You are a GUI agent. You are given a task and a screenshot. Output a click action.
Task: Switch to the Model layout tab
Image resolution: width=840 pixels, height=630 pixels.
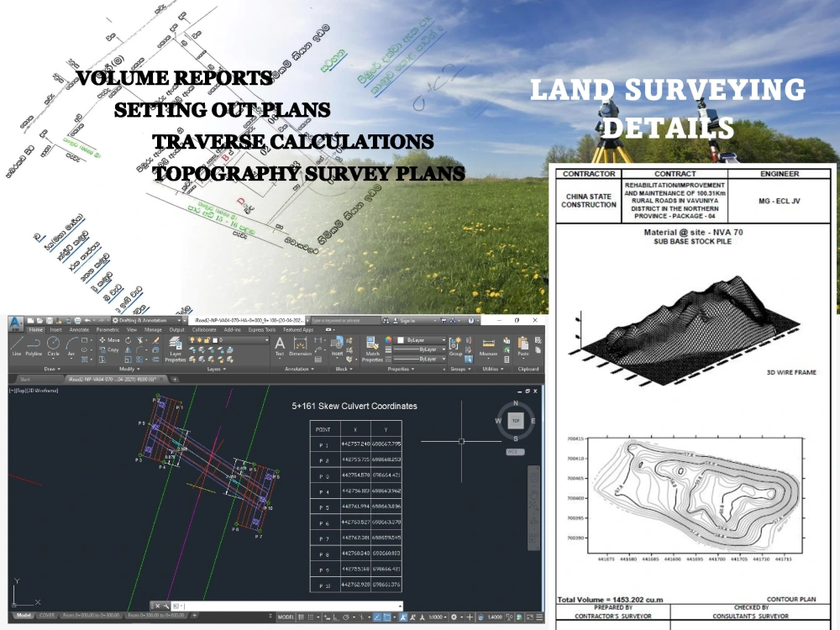[24, 617]
